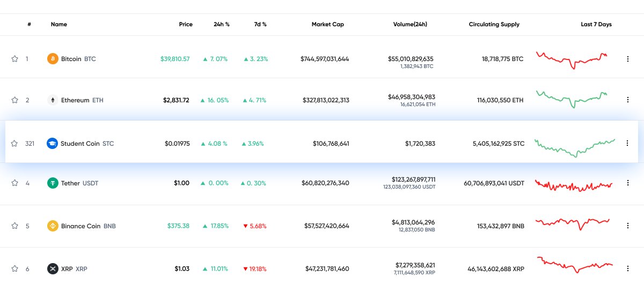This screenshot has height=299, width=644.
Task: Sort by 24h % column header
Action: [x=222, y=25]
